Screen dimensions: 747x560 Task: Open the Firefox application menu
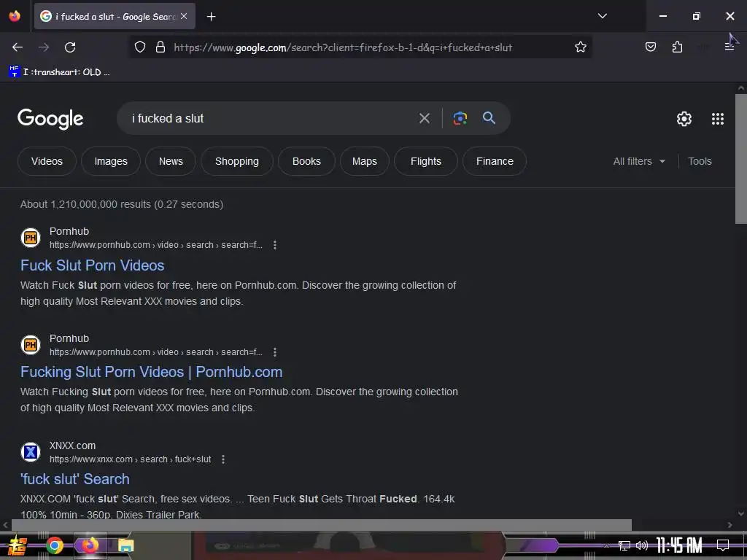click(x=729, y=47)
